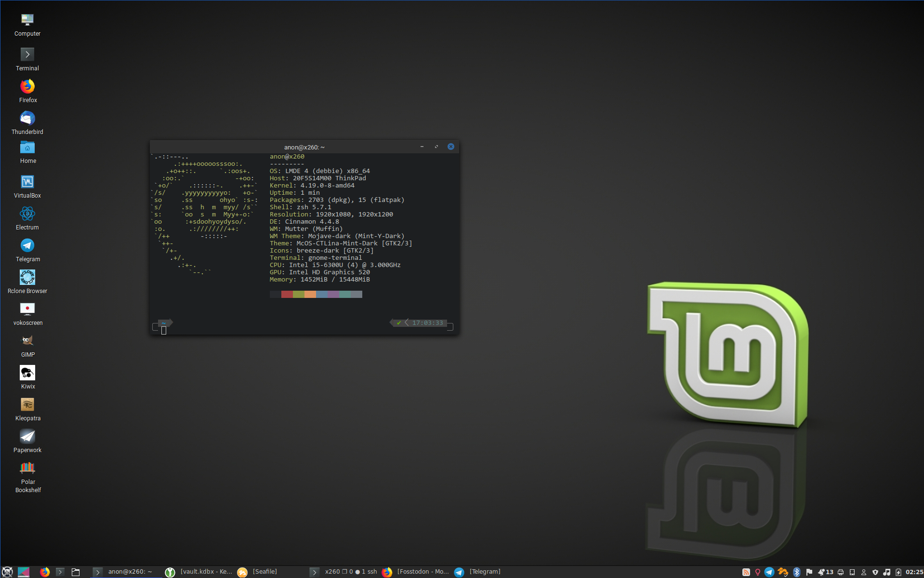Open the file manager panel launcher

pos(76,572)
